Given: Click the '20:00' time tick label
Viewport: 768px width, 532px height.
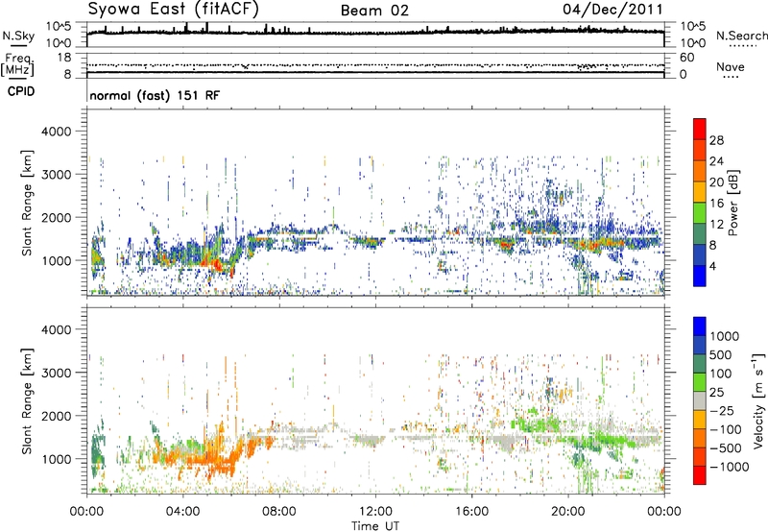Looking at the screenshot, I should 567,512.
